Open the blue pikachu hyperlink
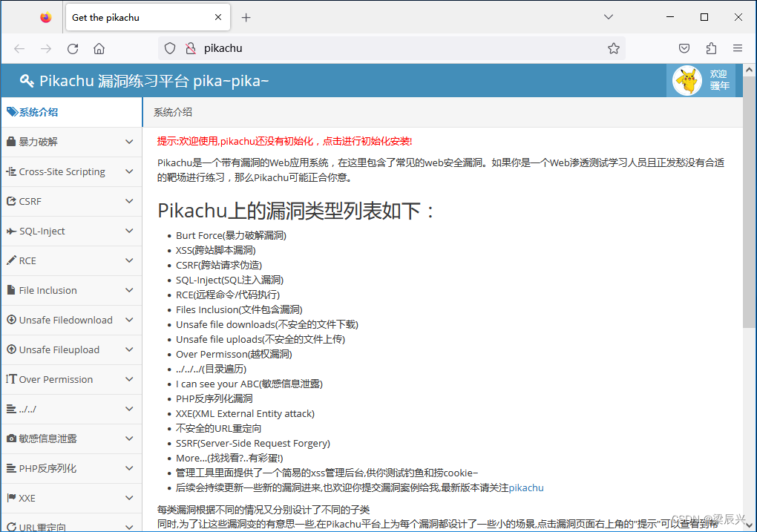 (x=526, y=487)
